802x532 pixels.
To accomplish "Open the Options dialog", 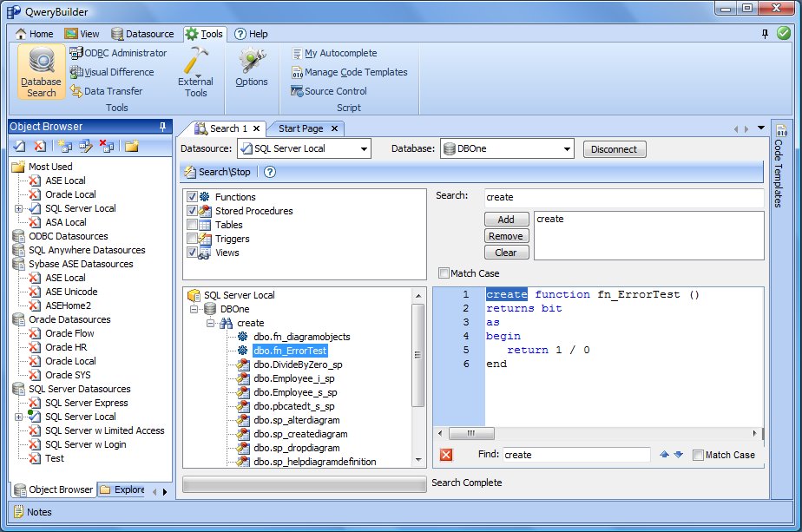I will tap(251, 68).
